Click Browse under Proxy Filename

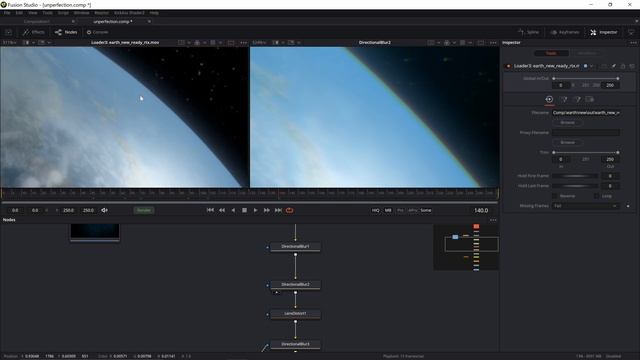point(567,142)
